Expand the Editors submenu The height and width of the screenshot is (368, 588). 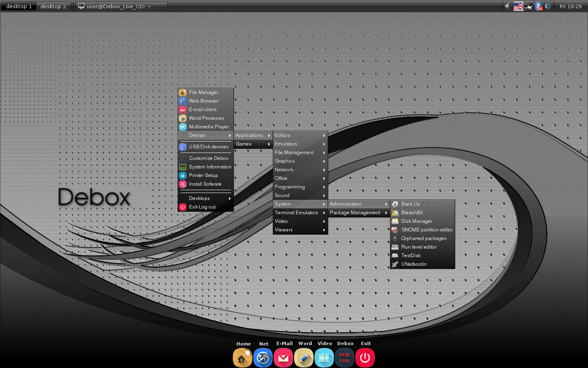(x=300, y=135)
